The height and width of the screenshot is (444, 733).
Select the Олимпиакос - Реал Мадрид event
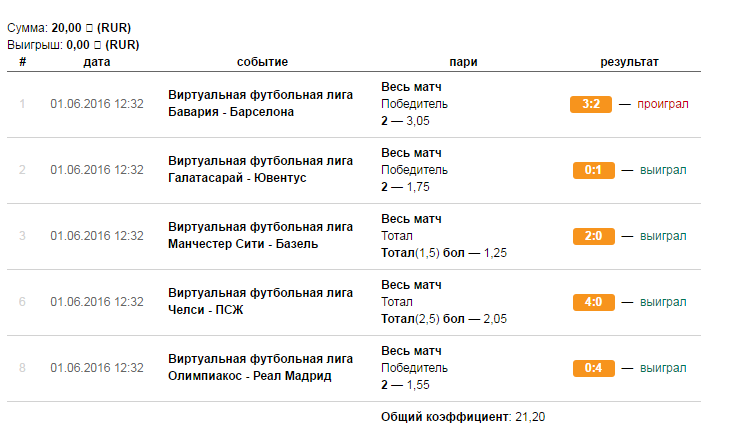point(250,376)
